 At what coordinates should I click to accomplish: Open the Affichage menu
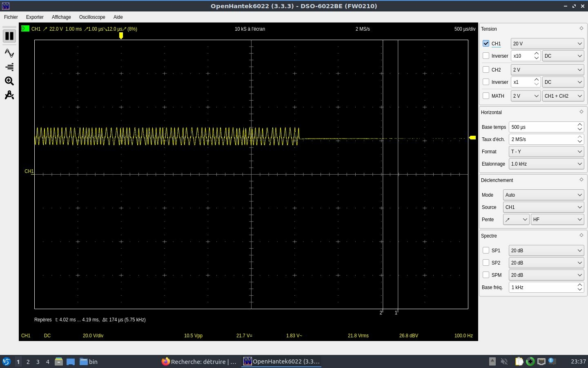[61, 17]
